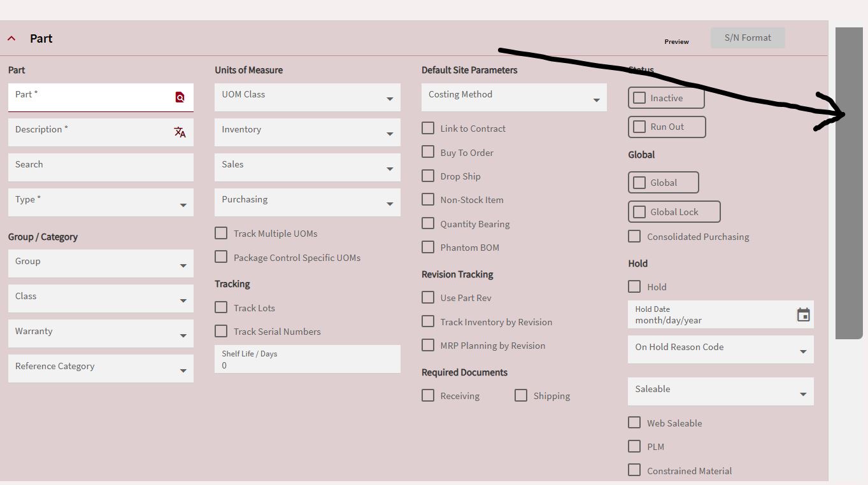Click the S/N Format button
Image resolution: width=868 pixels, height=485 pixels.
pyautogui.click(x=748, y=38)
